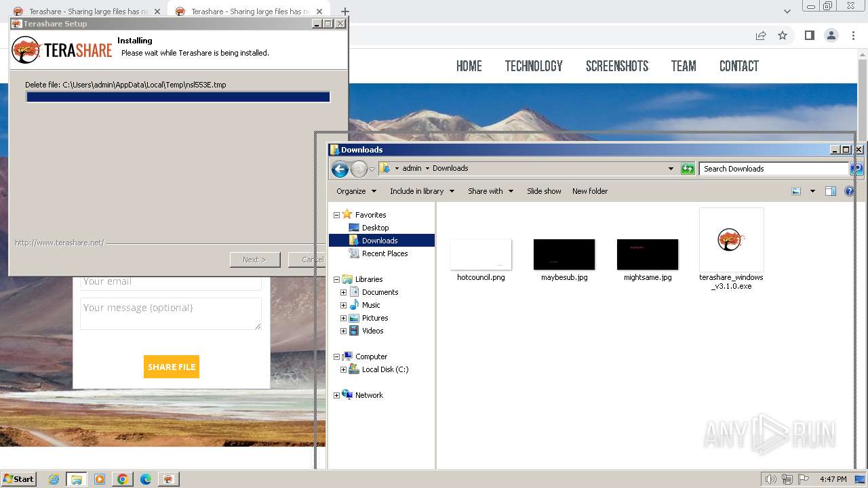Open the view options dropdown arrow
Screen dimensions: 868x488
pyautogui.click(x=812, y=191)
